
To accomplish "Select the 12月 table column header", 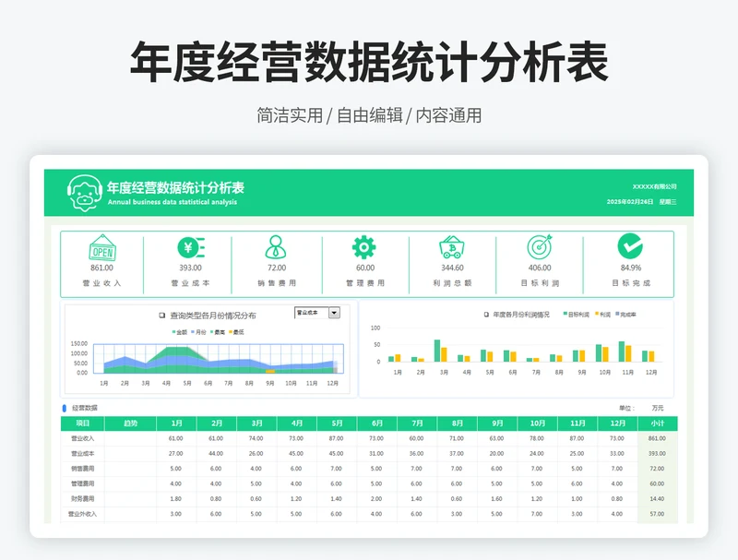I will point(617,423).
